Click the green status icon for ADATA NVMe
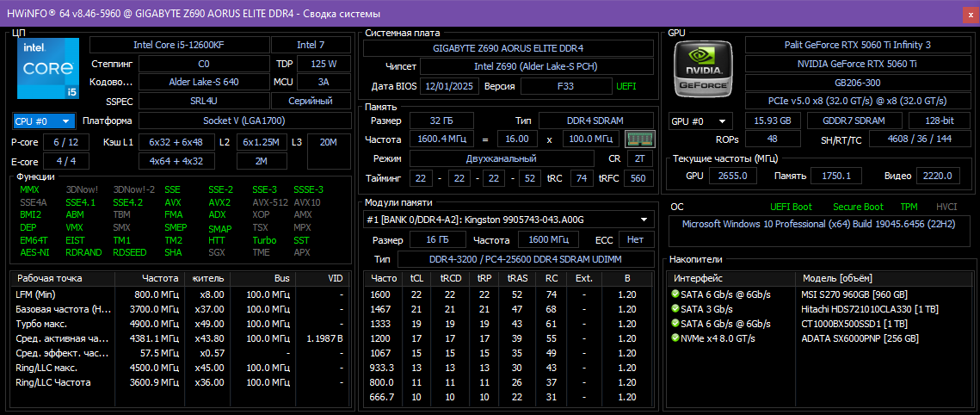Screen dimensions: 980x415 pos(675,338)
